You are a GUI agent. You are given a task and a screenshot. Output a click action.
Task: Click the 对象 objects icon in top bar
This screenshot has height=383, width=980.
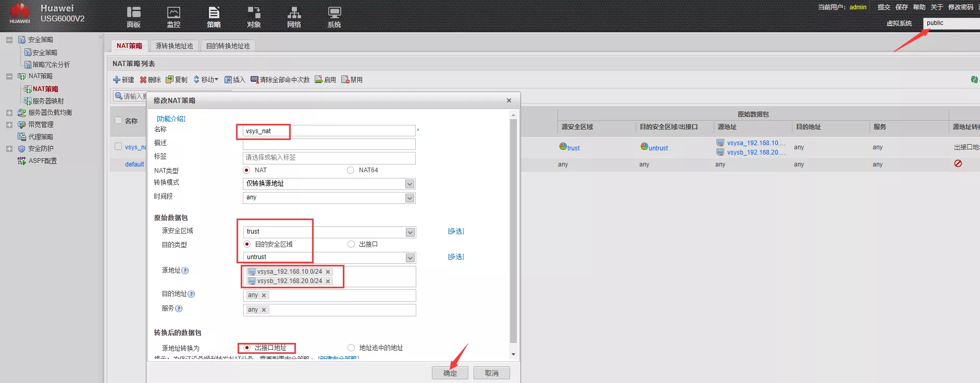[254, 12]
